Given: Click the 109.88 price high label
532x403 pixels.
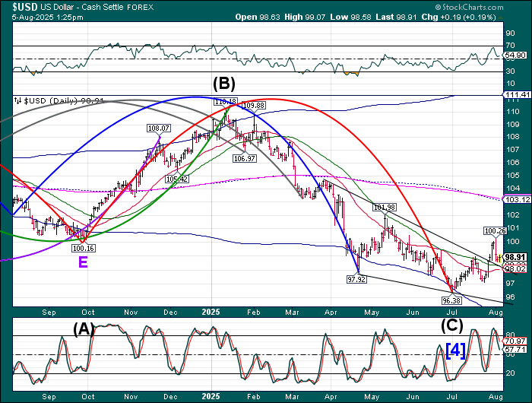Looking at the screenshot, I should coord(255,105).
